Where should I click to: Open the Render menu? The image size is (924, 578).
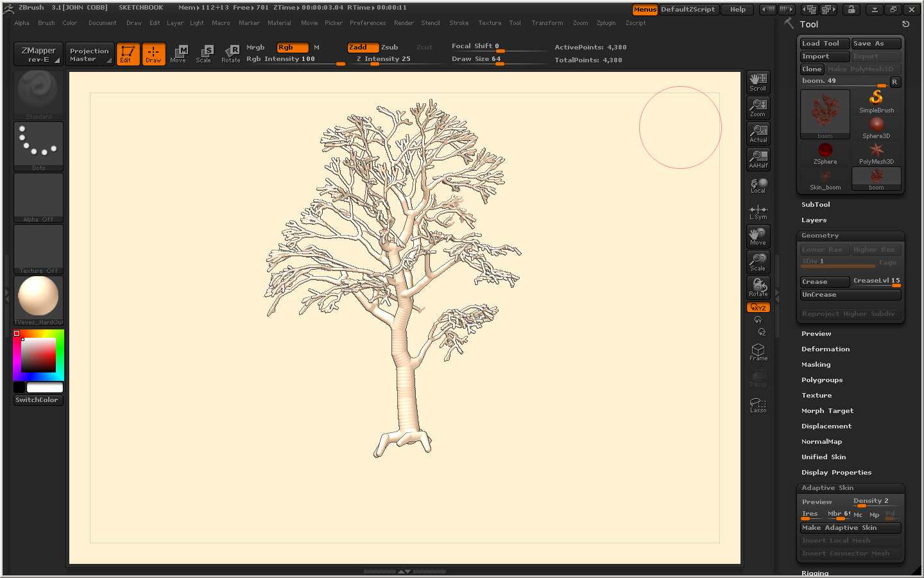click(x=404, y=23)
